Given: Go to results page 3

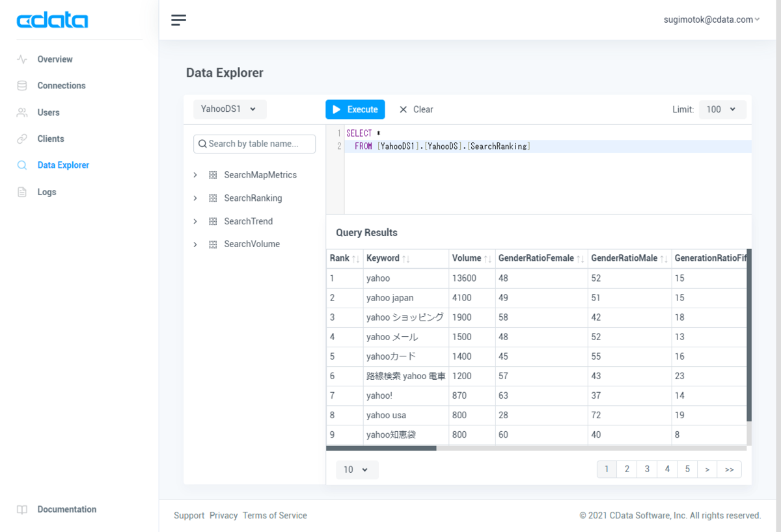Looking at the screenshot, I should (647, 469).
